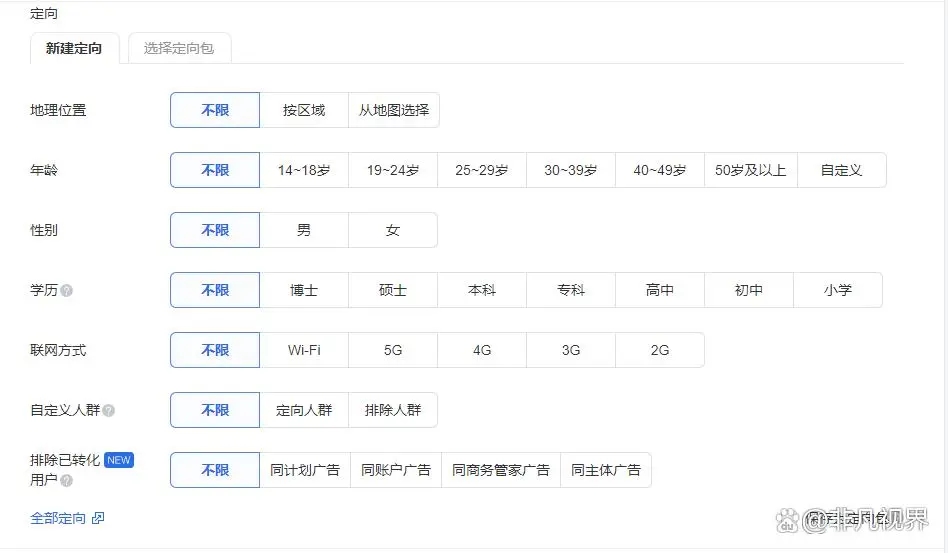Choose 专科 education level
This screenshot has height=553, width=948.
click(x=571, y=290)
